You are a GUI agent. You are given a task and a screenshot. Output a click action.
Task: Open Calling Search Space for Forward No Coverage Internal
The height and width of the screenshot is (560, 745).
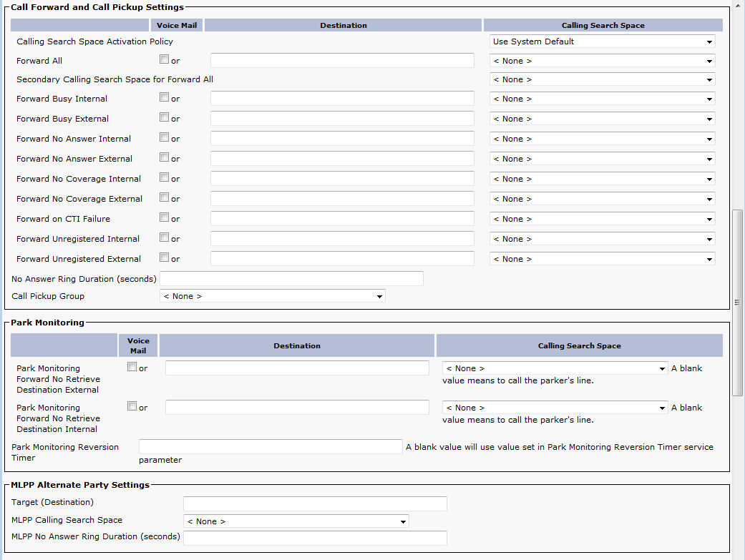click(602, 179)
